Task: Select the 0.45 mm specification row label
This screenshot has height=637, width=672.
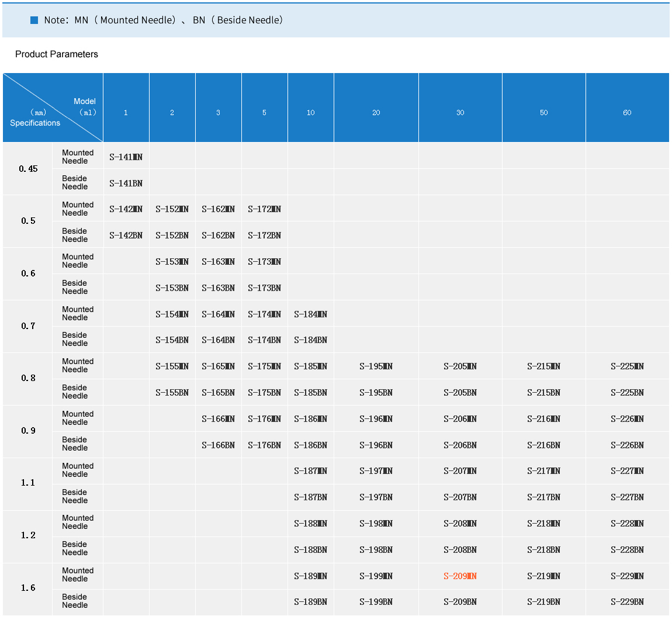Action: coord(28,169)
